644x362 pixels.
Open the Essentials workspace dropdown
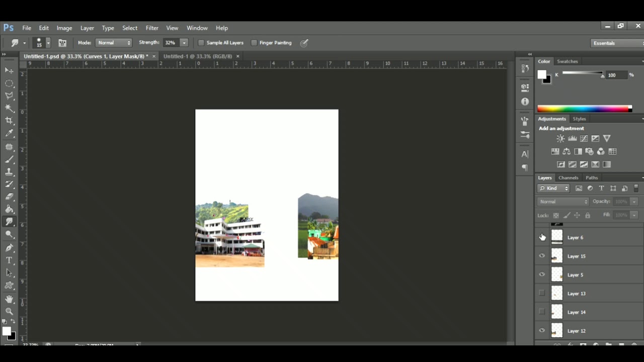617,43
